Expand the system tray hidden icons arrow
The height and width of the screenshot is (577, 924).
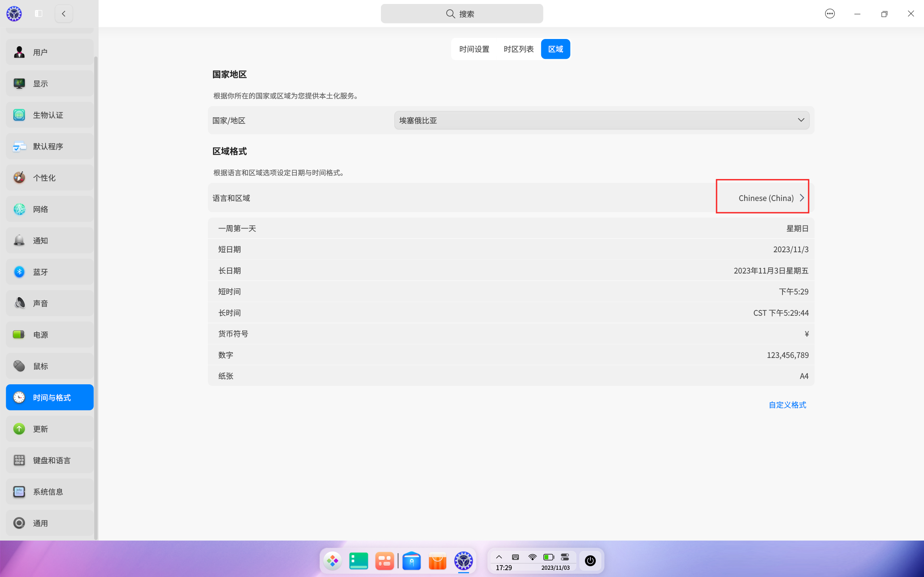coord(499,557)
